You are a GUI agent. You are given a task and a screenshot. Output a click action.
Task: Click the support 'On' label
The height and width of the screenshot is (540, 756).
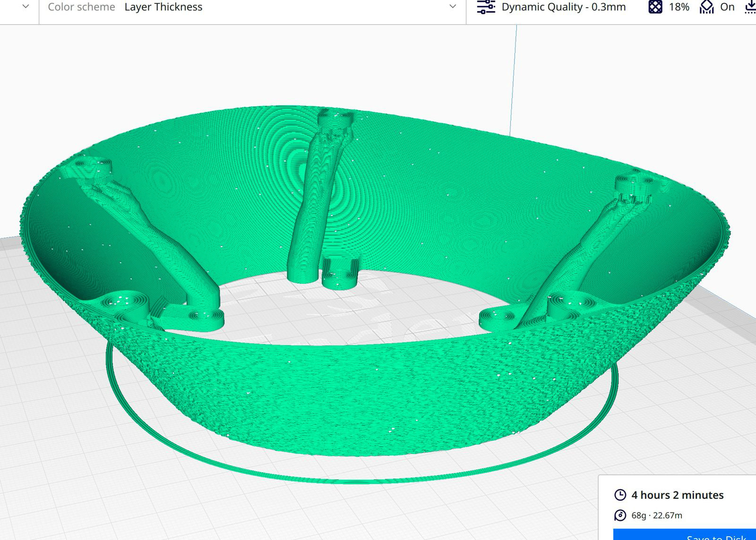point(727,7)
